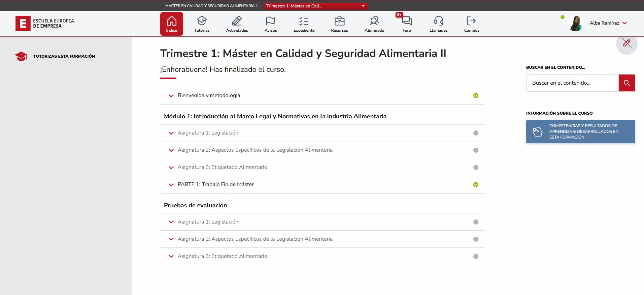The width and height of the screenshot is (644, 295).
Task: Toggle completion check for PARTE 1: Trabajo Fin de Máster
Action: 476,185
